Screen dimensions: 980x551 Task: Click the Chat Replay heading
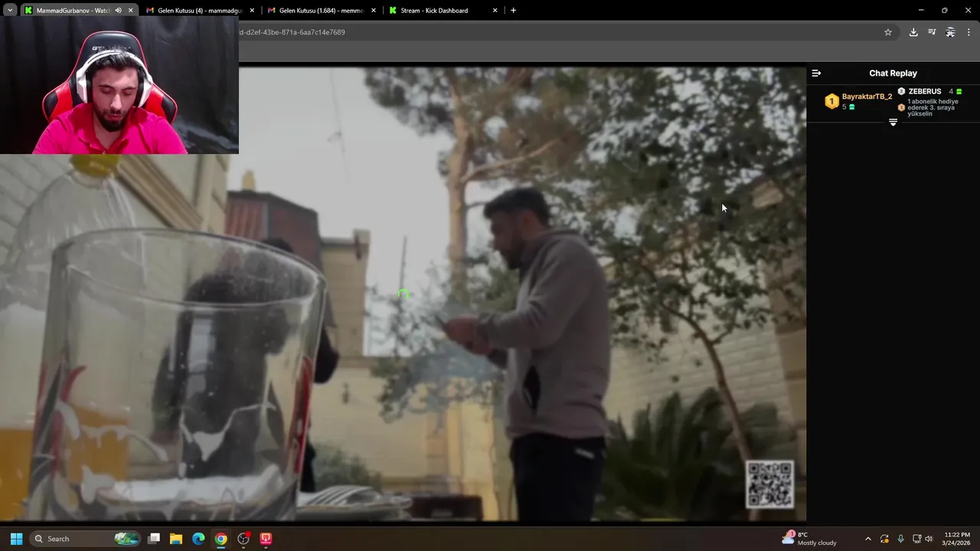(x=893, y=73)
